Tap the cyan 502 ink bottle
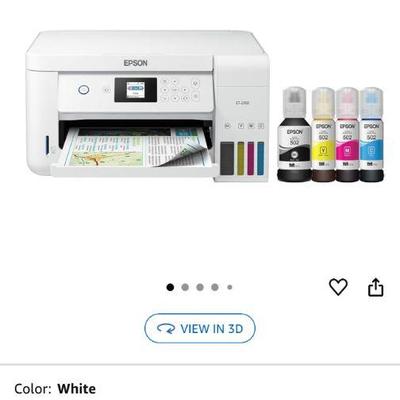This screenshot has width=400, height=400. [372, 134]
